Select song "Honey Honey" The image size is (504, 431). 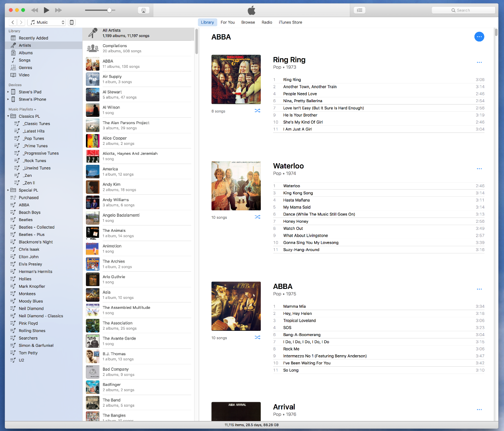click(x=379, y=221)
